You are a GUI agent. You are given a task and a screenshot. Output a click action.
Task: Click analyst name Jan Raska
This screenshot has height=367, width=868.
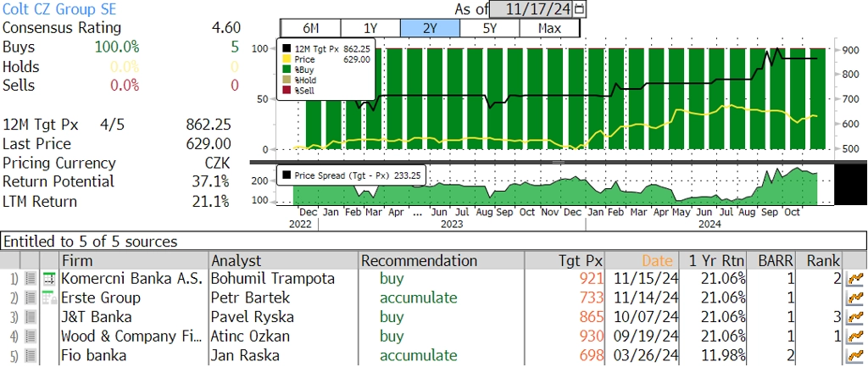[x=245, y=355]
